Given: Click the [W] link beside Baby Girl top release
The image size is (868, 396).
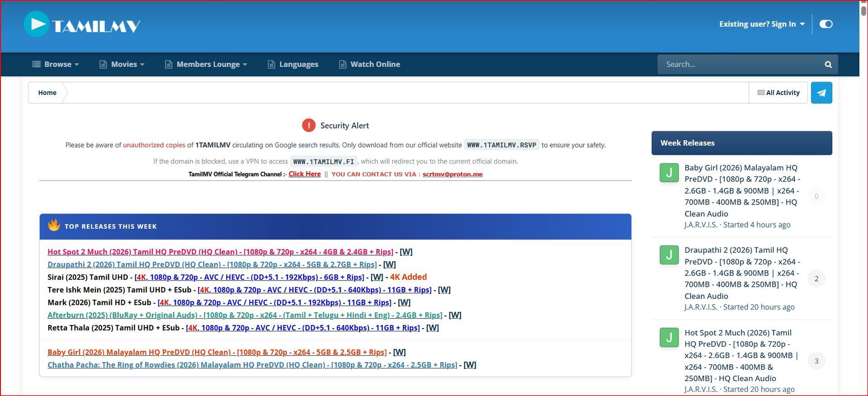Looking at the screenshot, I should [x=400, y=352].
